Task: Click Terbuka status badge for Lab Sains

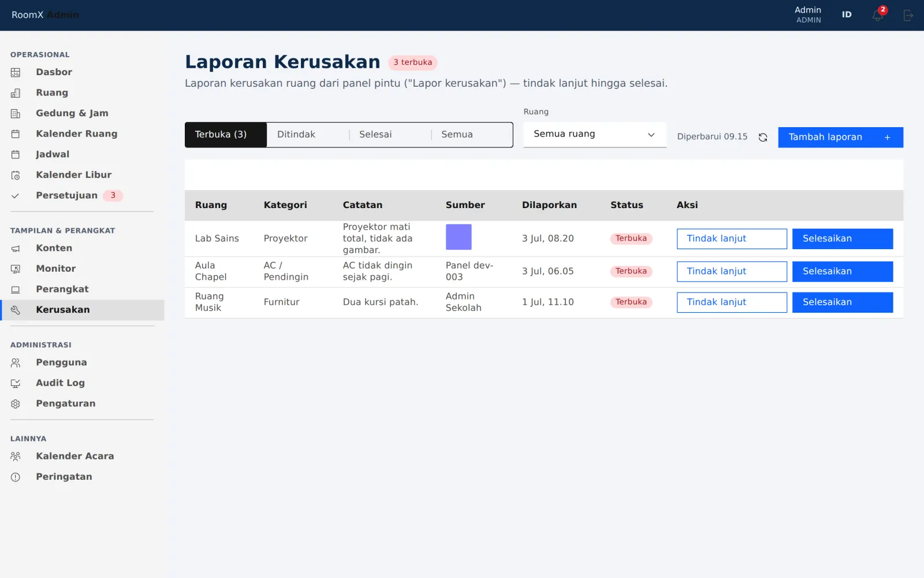Action: (631, 239)
